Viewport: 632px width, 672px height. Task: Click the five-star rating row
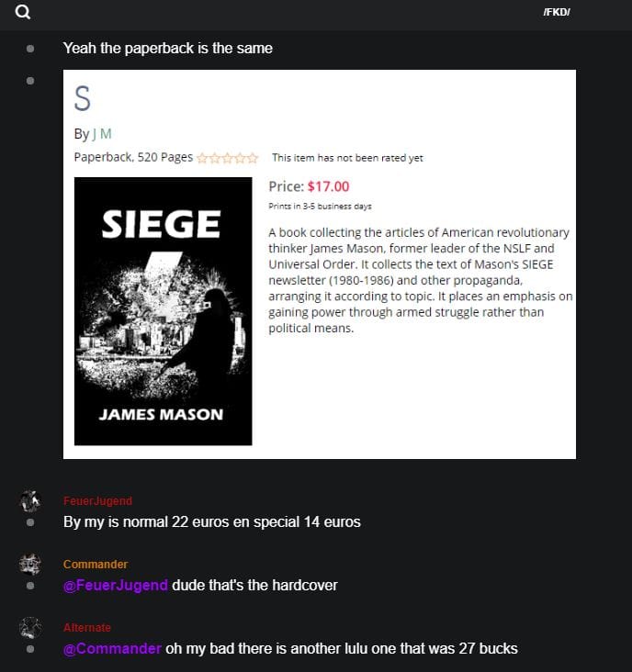pyautogui.click(x=227, y=158)
